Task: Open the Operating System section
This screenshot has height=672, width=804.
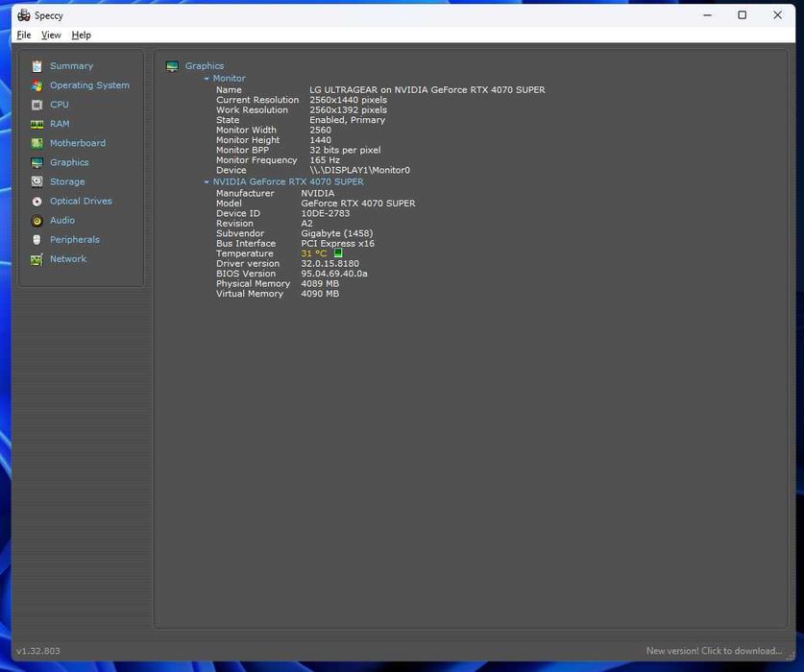Action: click(x=89, y=85)
